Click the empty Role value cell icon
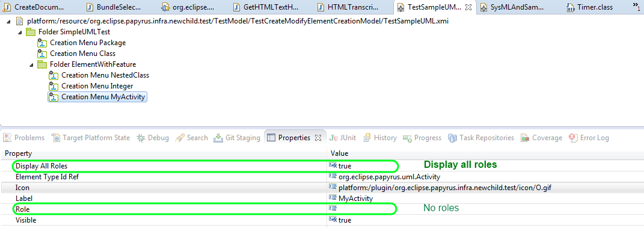Image resolution: width=644 pixels, height=228 pixels. click(x=333, y=209)
